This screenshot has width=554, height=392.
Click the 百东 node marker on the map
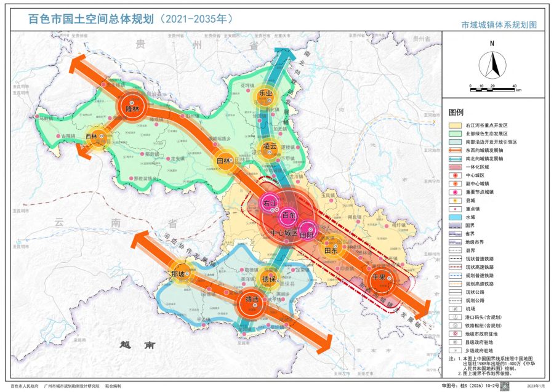click(x=288, y=215)
